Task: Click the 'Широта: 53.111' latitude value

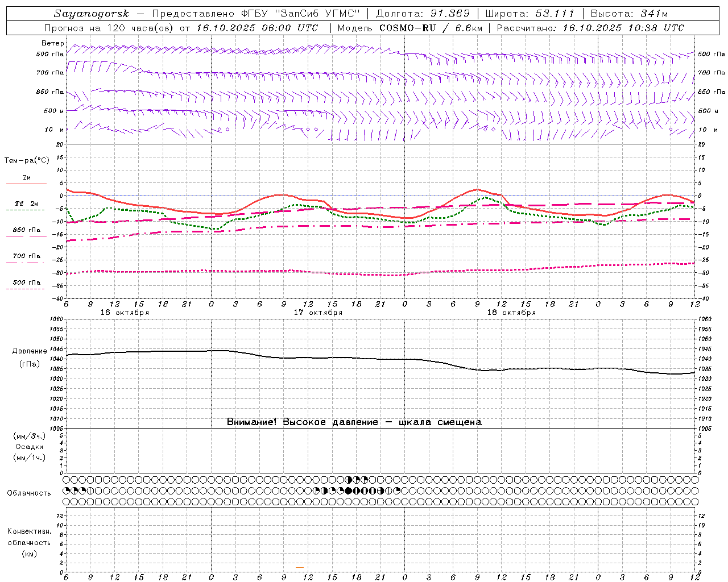Action: pos(530,14)
